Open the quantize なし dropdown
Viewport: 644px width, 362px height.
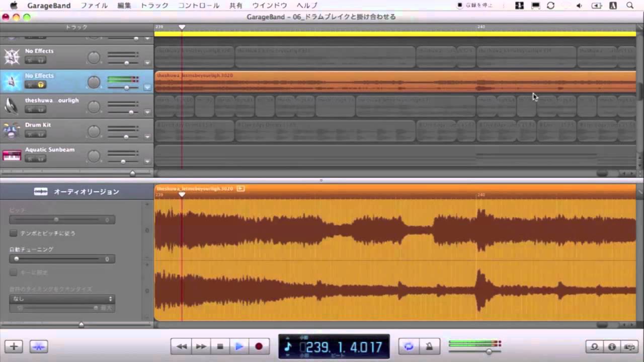coord(62,299)
